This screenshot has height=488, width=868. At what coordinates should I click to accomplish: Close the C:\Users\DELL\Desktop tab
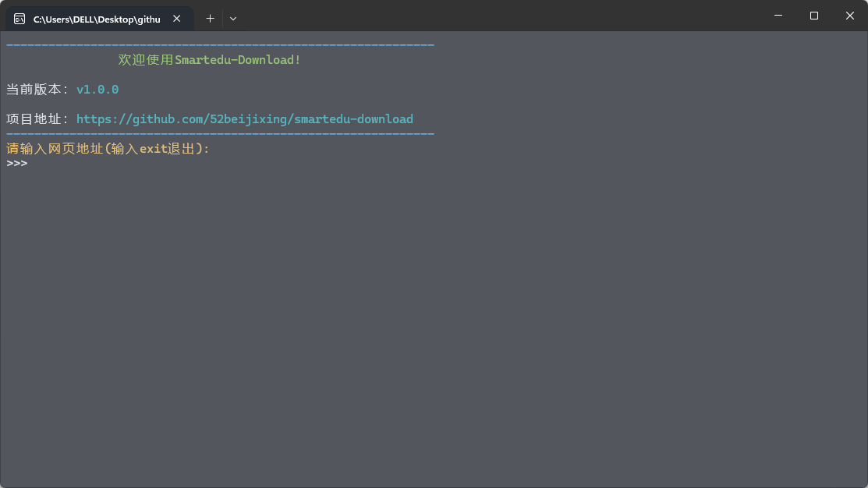[x=176, y=19]
